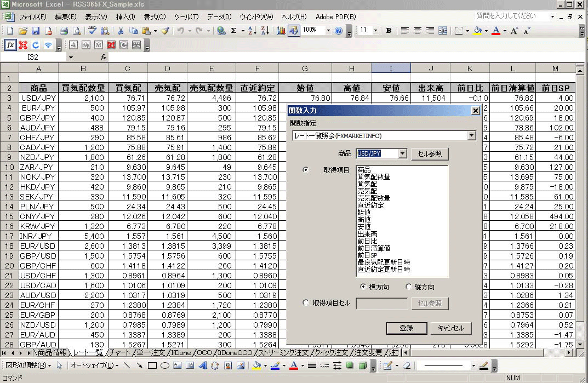The image size is (588, 383).
Task: Toggle Bold formatting
Action: (x=389, y=31)
